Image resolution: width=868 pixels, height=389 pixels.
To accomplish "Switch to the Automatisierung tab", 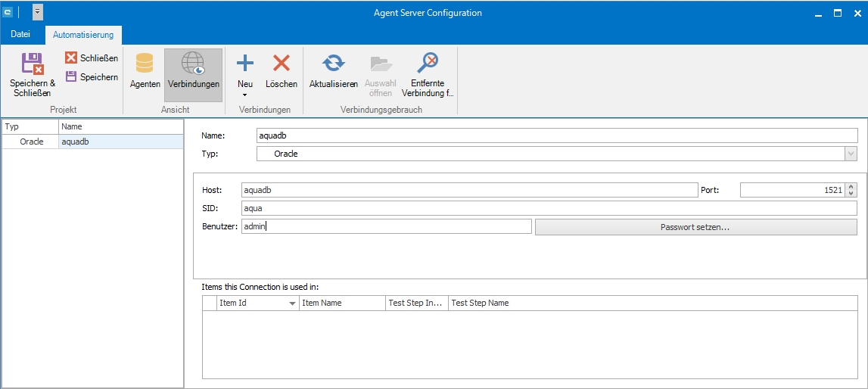I will [83, 35].
